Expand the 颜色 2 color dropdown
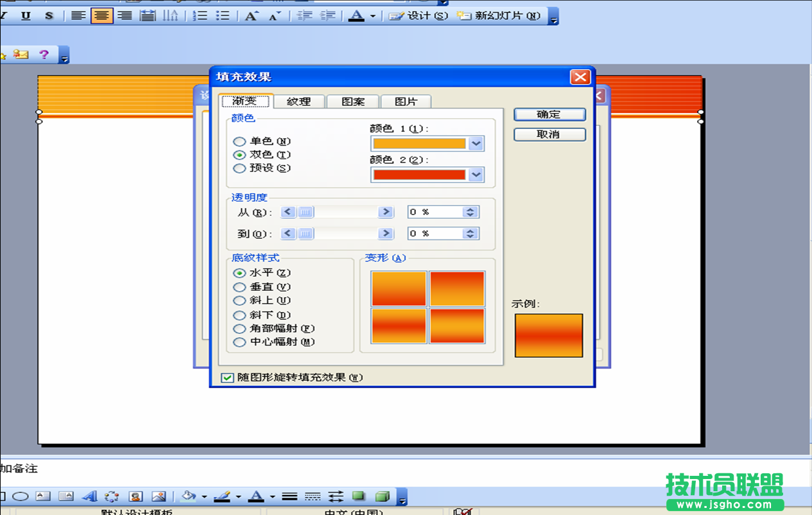812x515 pixels. (476, 174)
